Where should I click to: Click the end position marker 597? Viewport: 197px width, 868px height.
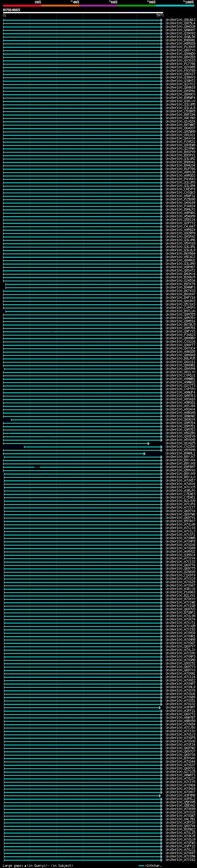159,15
